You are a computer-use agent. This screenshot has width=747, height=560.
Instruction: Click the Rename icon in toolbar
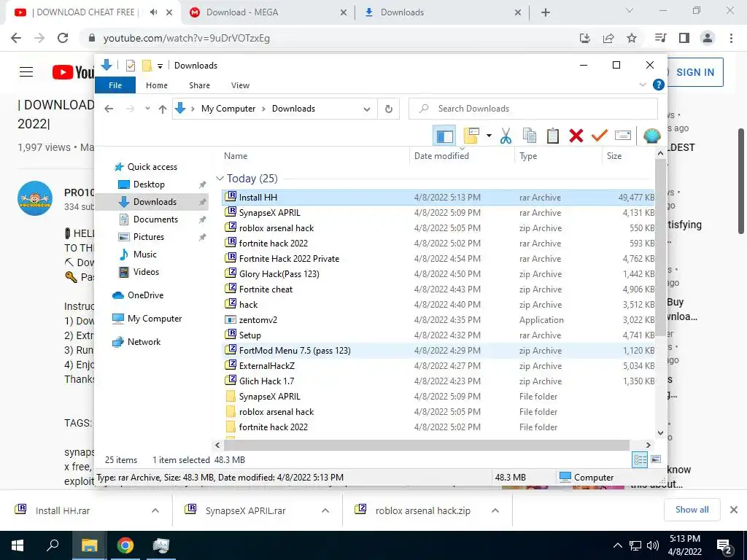tap(623, 136)
